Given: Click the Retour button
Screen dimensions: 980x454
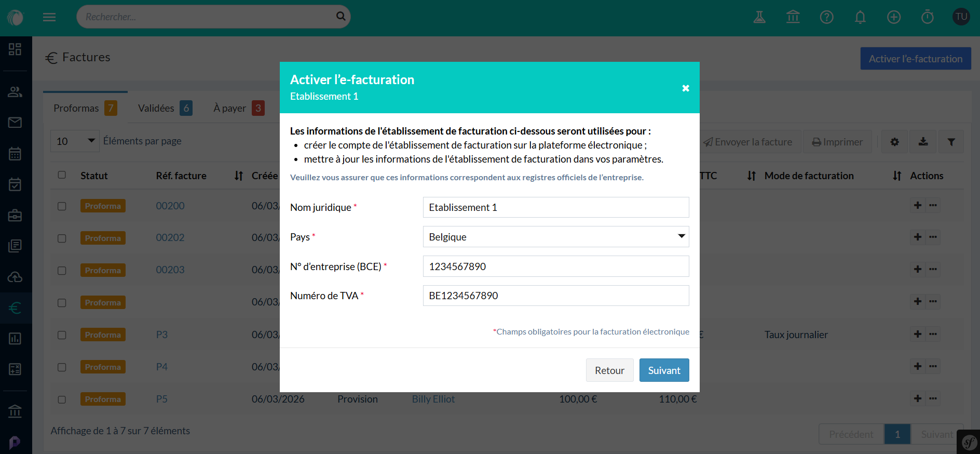Looking at the screenshot, I should point(609,370).
